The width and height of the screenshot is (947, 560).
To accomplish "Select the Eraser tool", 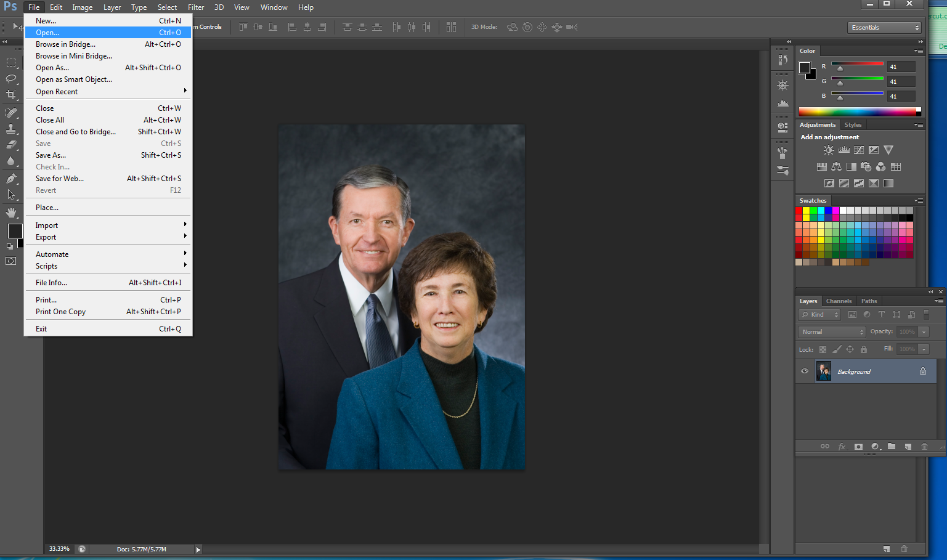I will 11,145.
